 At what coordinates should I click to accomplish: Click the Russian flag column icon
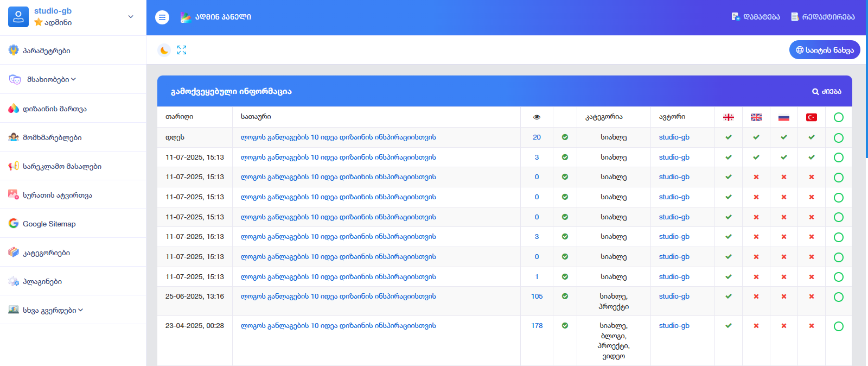(x=784, y=117)
